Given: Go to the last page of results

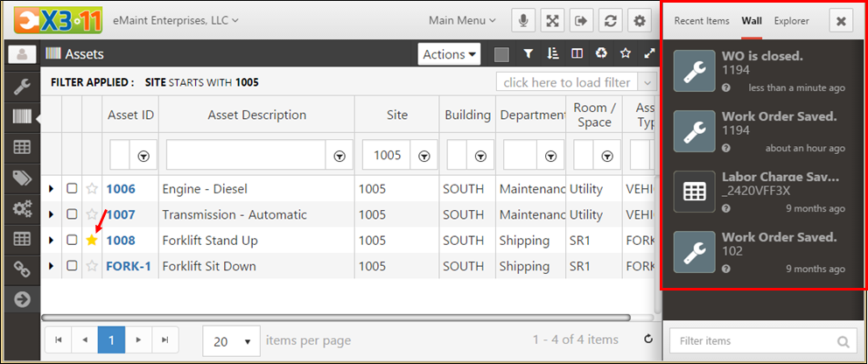Looking at the screenshot, I should [165, 339].
